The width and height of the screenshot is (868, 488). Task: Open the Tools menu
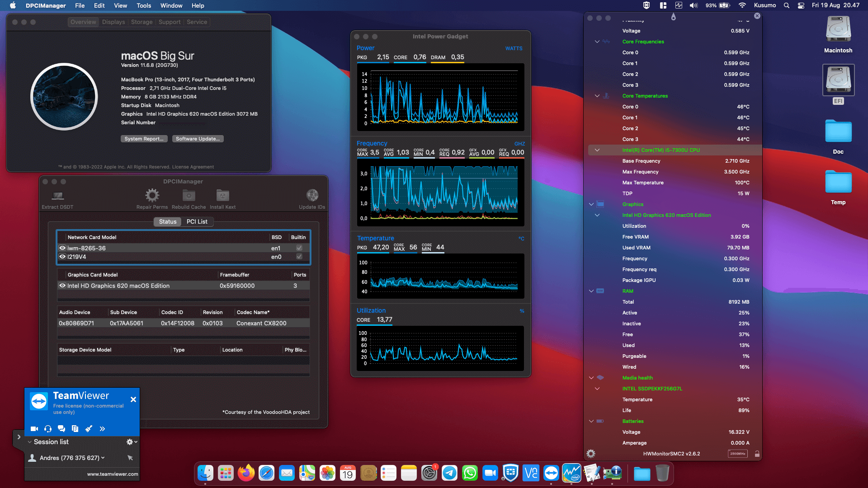coord(144,5)
